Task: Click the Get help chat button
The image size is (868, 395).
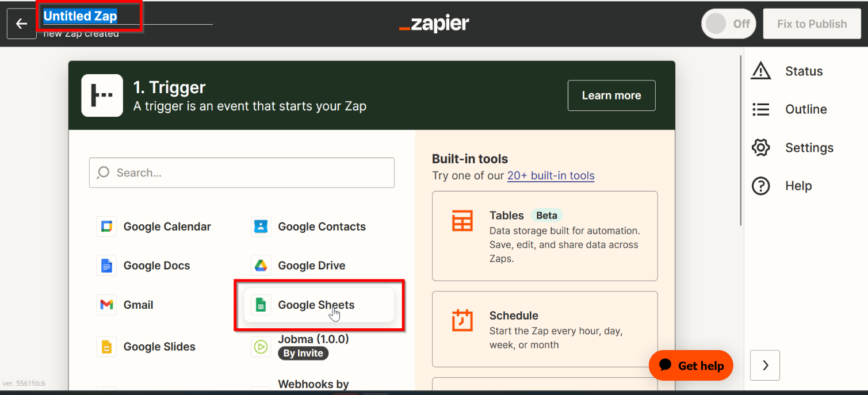Action: click(x=691, y=366)
